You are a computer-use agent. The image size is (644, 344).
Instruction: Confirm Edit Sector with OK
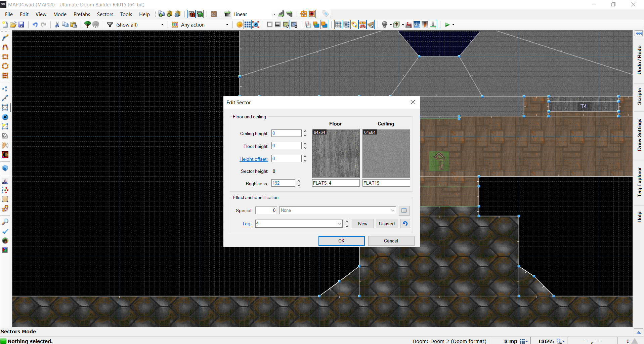click(341, 241)
